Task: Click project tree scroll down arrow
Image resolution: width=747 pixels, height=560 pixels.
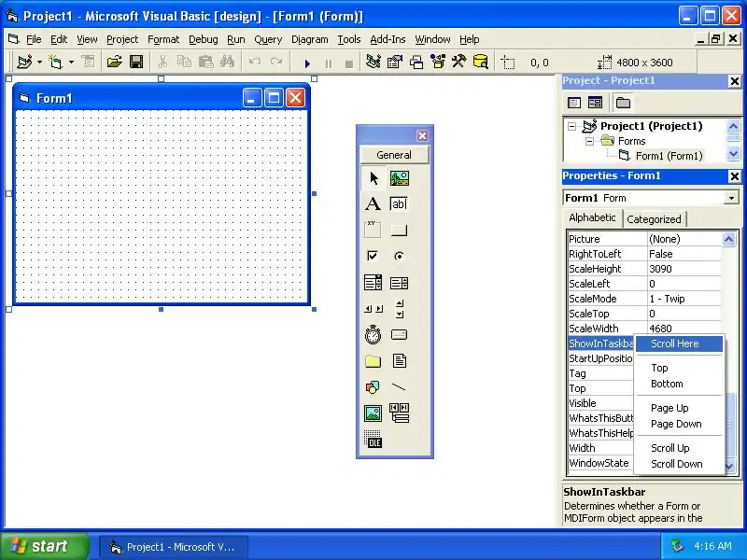Action: (x=733, y=154)
